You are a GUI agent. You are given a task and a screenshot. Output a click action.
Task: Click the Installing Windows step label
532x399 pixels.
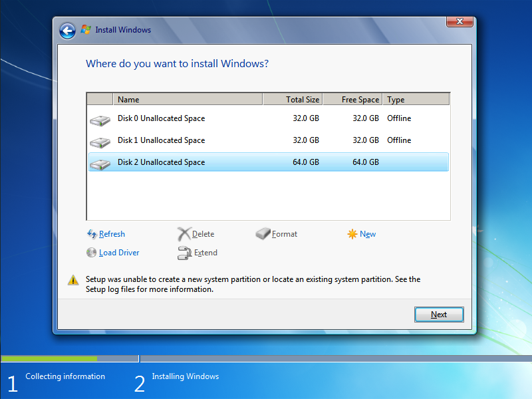click(x=185, y=376)
